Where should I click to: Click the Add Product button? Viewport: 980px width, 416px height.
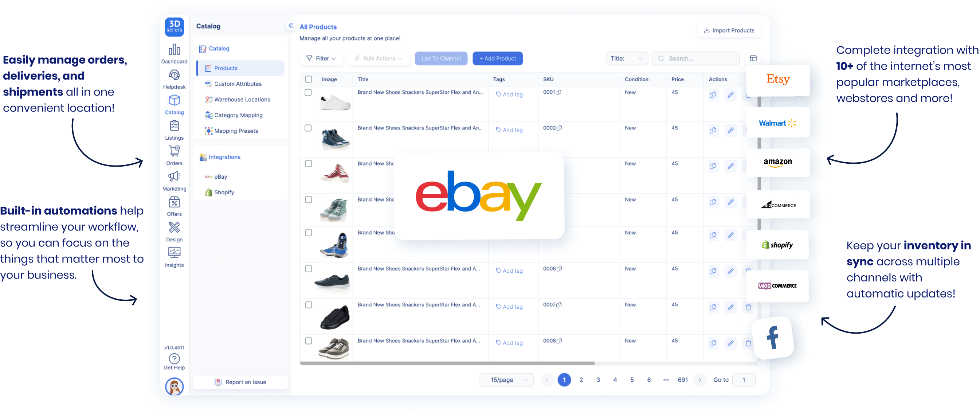[x=497, y=58]
